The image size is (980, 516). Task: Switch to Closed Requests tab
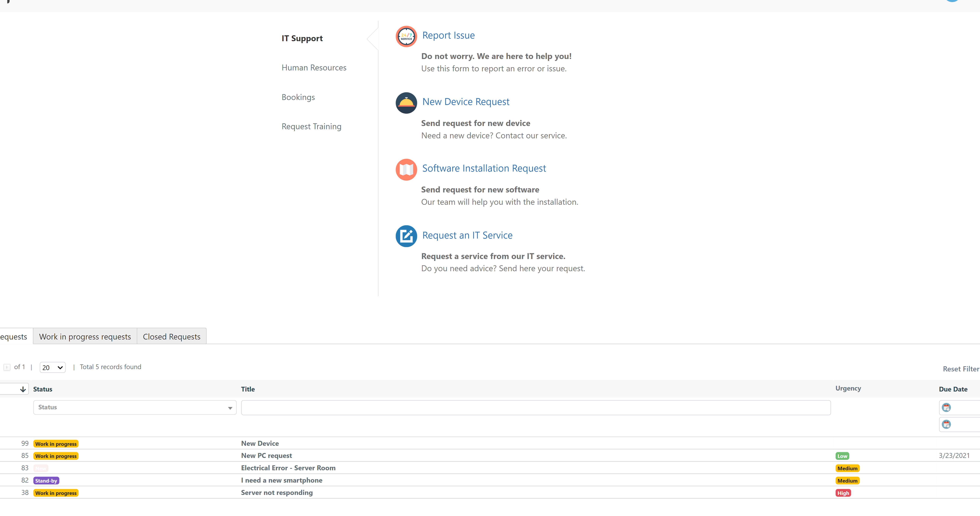click(171, 336)
